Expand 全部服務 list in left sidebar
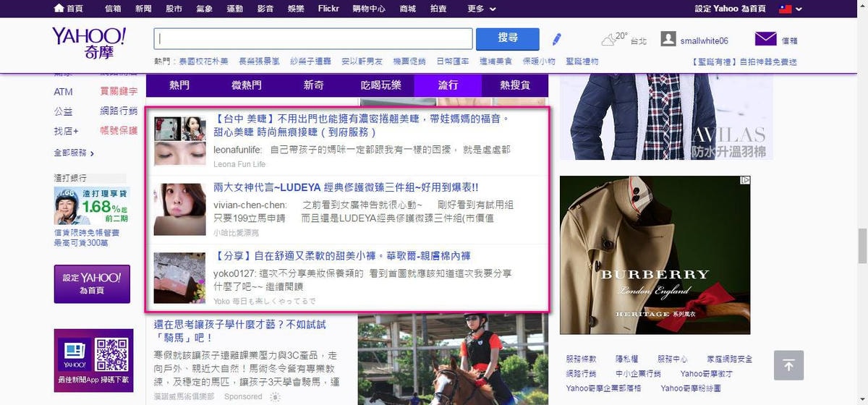Viewport: 868px width, 405px height. [x=74, y=153]
